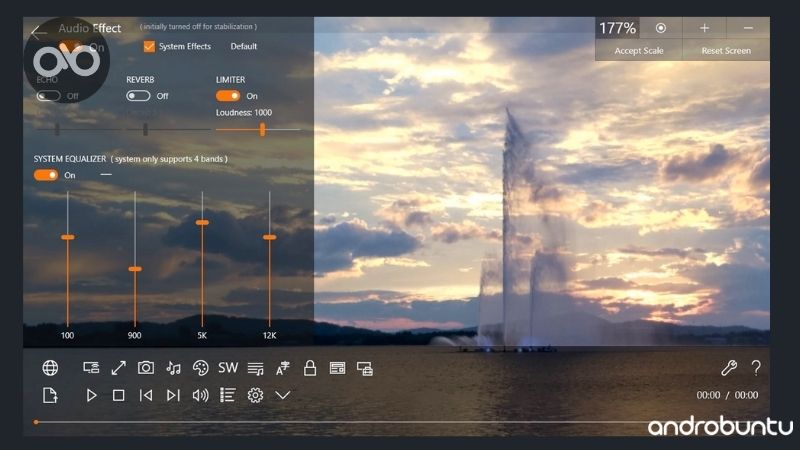Open help with the question mark icon

(756, 368)
